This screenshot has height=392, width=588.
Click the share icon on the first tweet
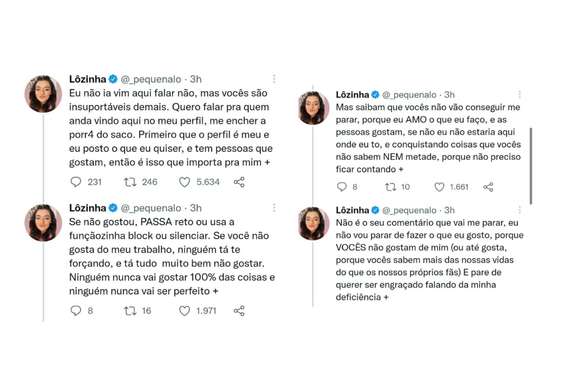pyautogui.click(x=239, y=182)
